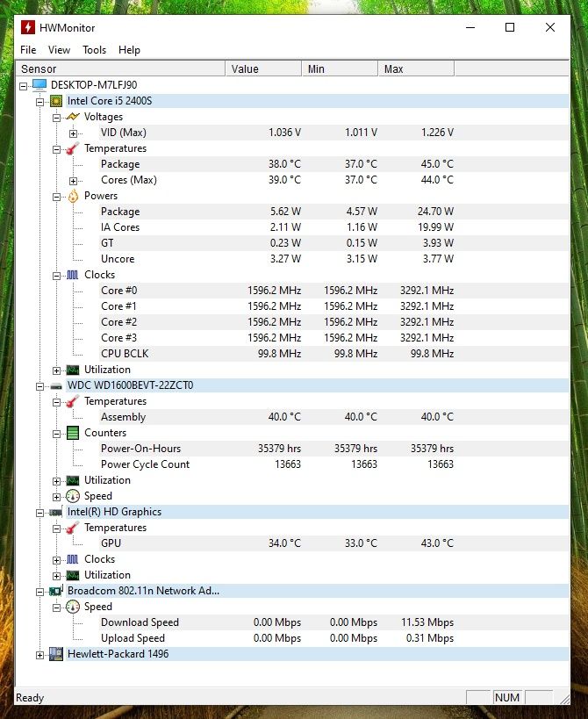
Task: Click the Intel(R) HD Graphics card icon
Action: tap(56, 512)
